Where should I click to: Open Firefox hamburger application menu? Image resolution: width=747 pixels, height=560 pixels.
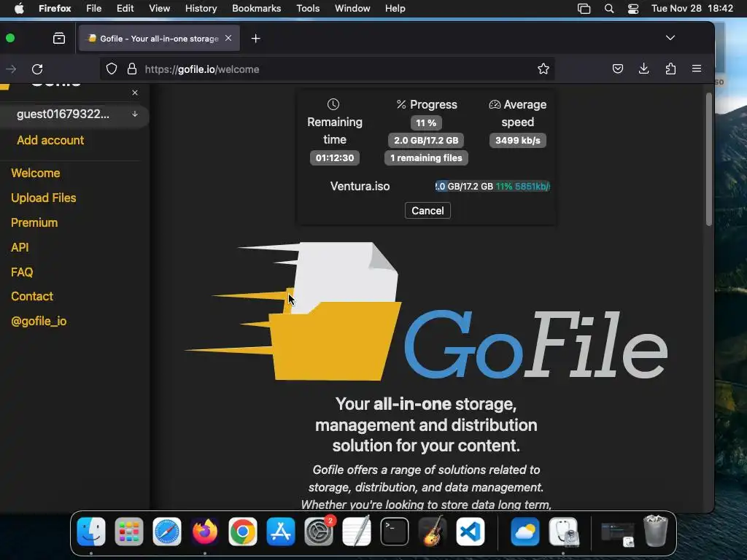pos(697,69)
